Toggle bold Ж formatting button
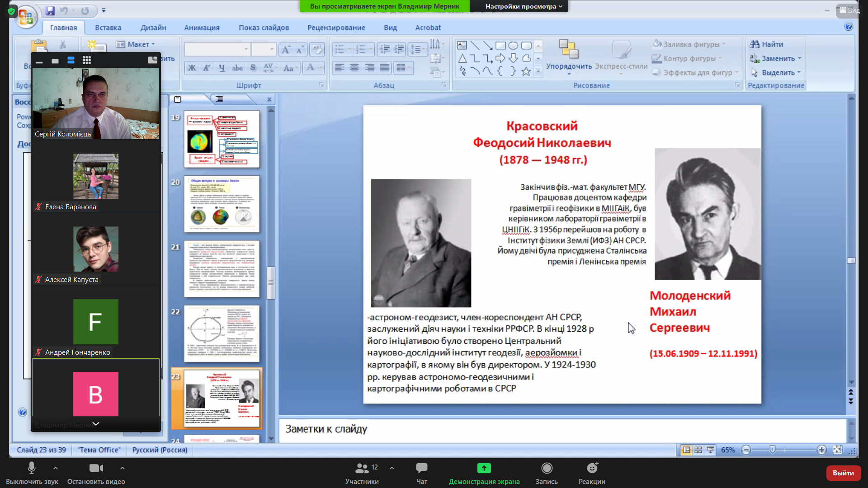868x488 pixels. [192, 68]
